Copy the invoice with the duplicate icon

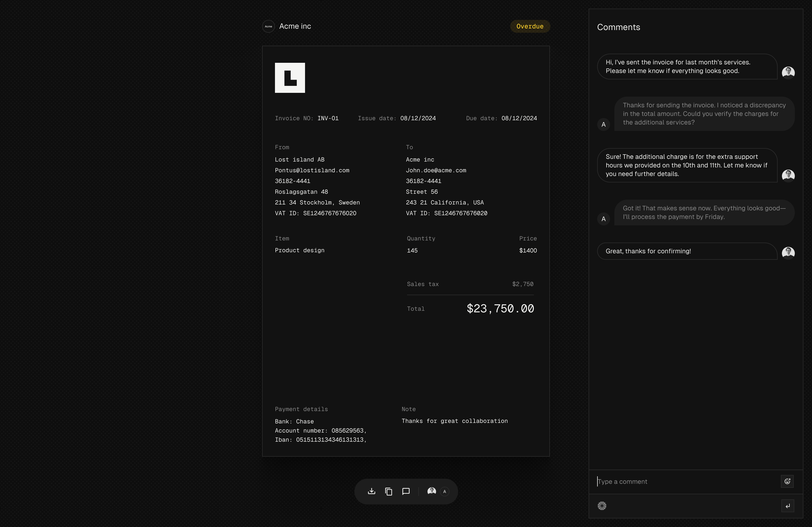(389, 491)
